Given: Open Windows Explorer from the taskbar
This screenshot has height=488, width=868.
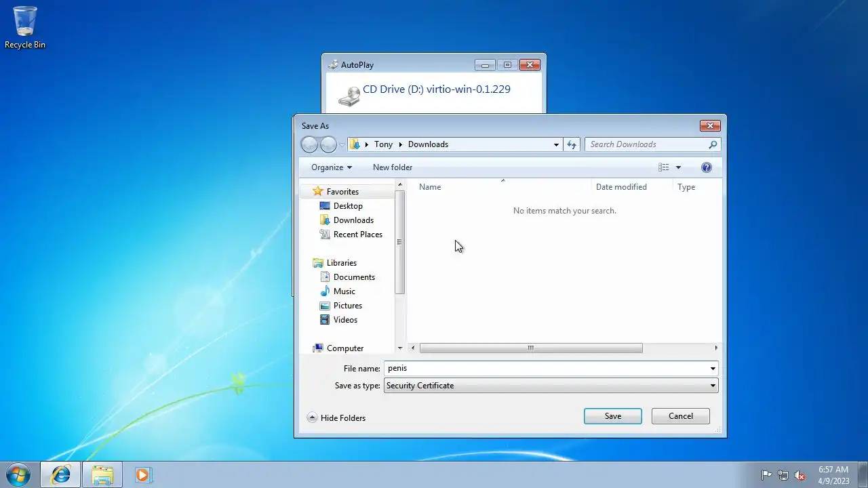Looking at the screenshot, I should coord(102,474).
